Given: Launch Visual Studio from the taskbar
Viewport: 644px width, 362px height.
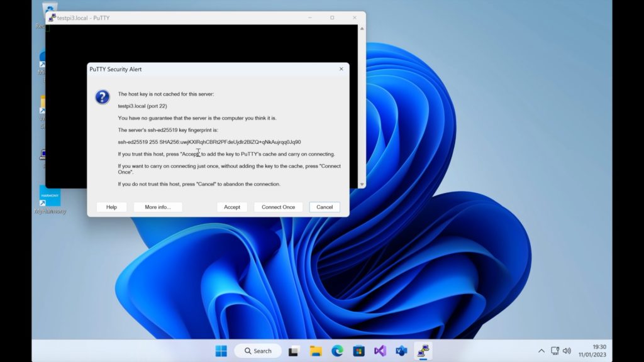Looking at the screenshot, I should click(x=380, y=351).
